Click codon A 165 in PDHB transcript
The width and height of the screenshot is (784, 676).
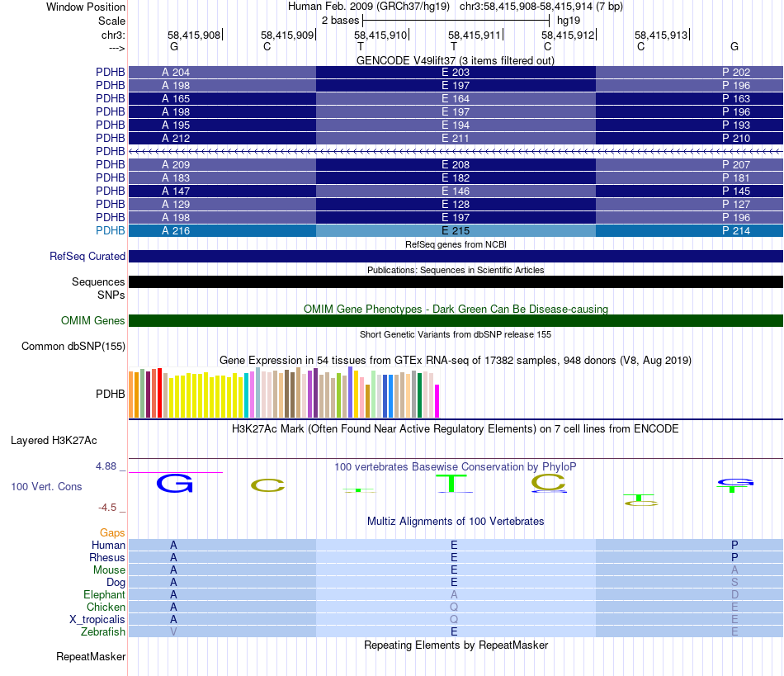coord(176,98)
